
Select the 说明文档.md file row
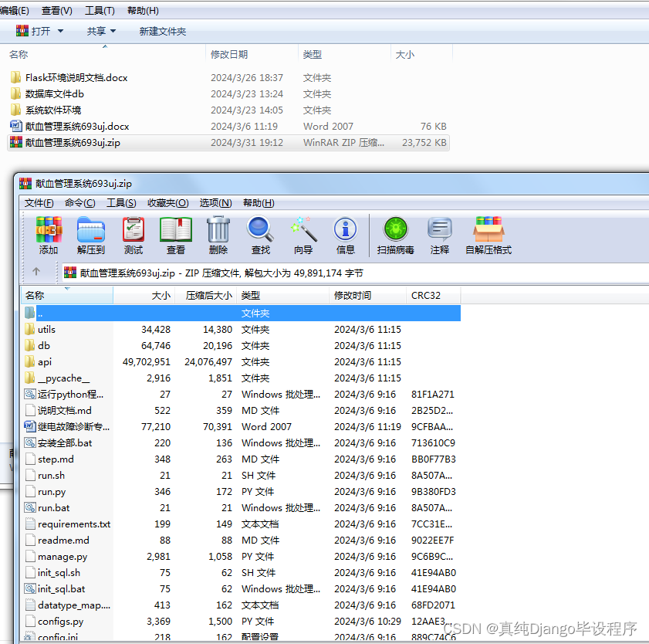click(x=242, y=411)
